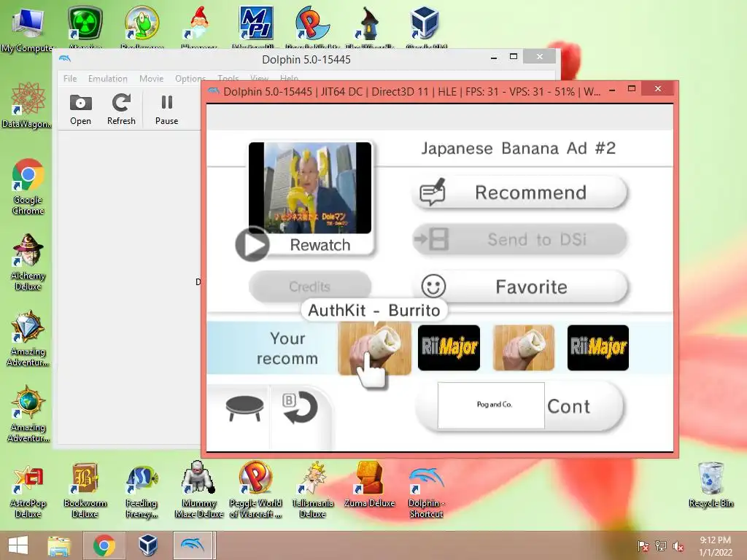The image size is (747, 560).
Task: Click the Refresh toolbar icon in Dolphin
Action: pyautogui.click(x=121, y=109)
